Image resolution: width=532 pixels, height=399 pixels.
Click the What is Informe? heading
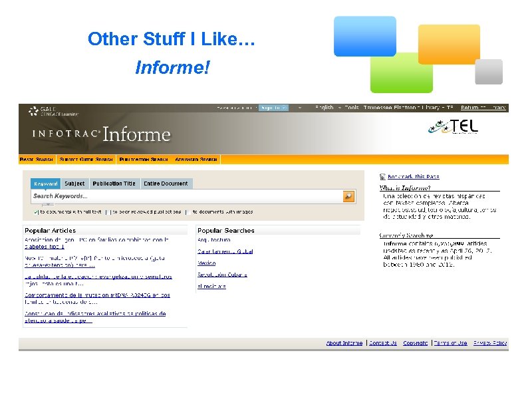point(405,188)
